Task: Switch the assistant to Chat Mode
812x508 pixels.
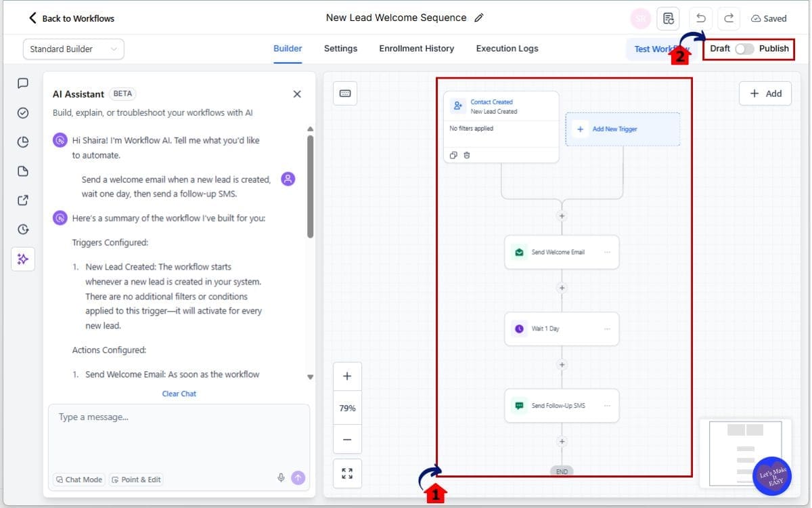Action: click(x=78, y=480)
